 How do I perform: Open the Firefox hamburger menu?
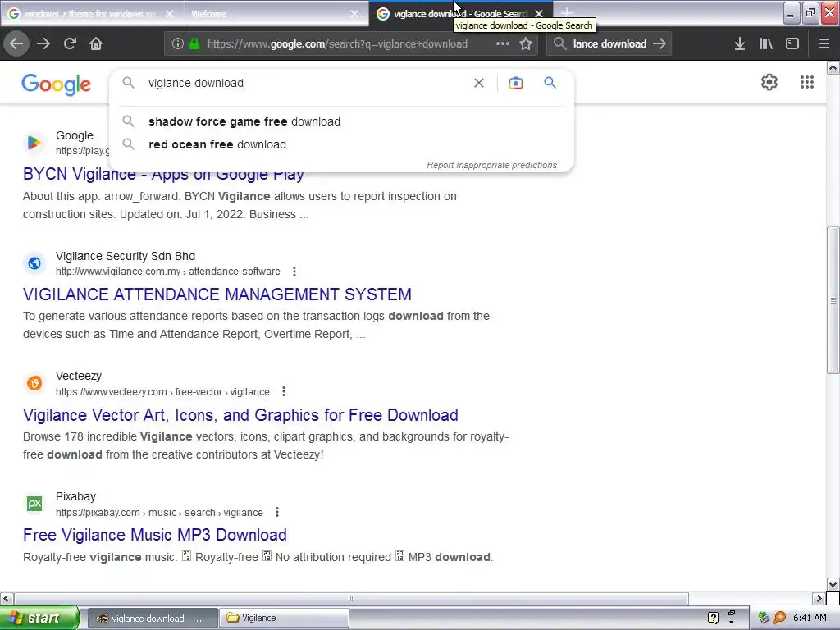coord(824,44)
